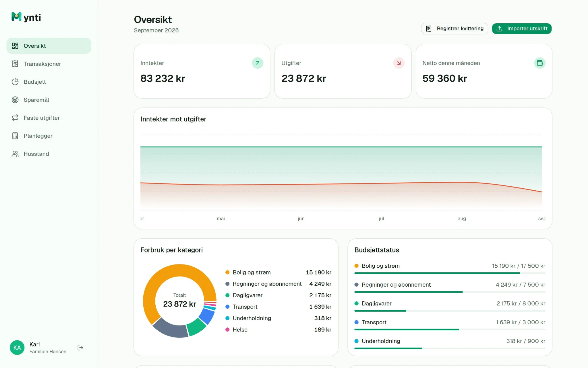Screen dimensions: 588x368
Task: Click the green Dagligvarer legend dot in Forbruk
Action: (x=227, y=295)
